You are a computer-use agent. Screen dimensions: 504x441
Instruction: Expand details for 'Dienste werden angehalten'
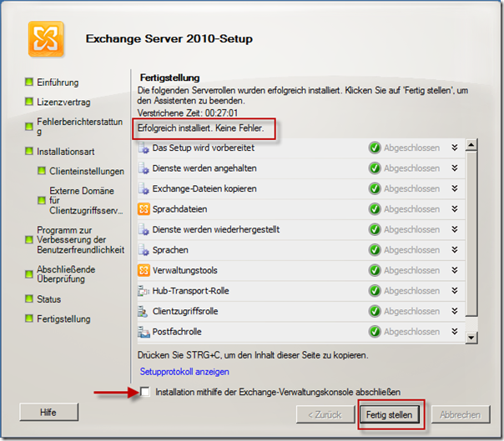point(455,168)
